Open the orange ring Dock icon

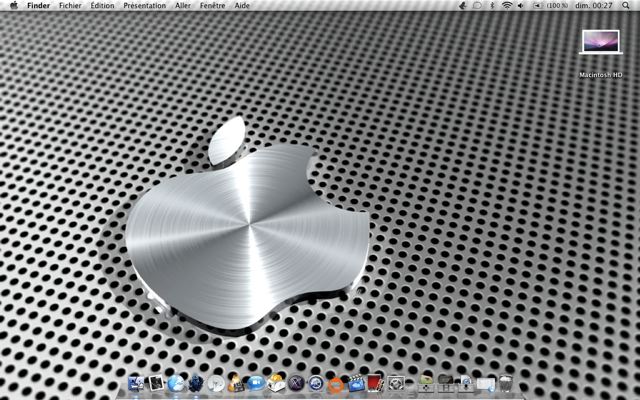tap(336, 384)
